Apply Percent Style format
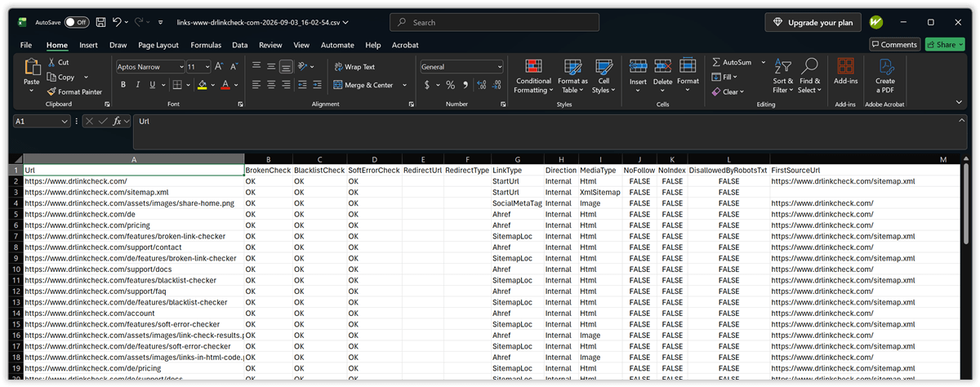 pyautogui.click(x=449, y=85)
